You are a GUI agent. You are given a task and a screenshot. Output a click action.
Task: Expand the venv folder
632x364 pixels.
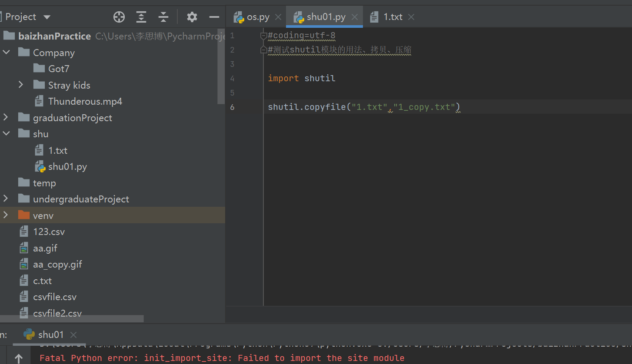6,215
